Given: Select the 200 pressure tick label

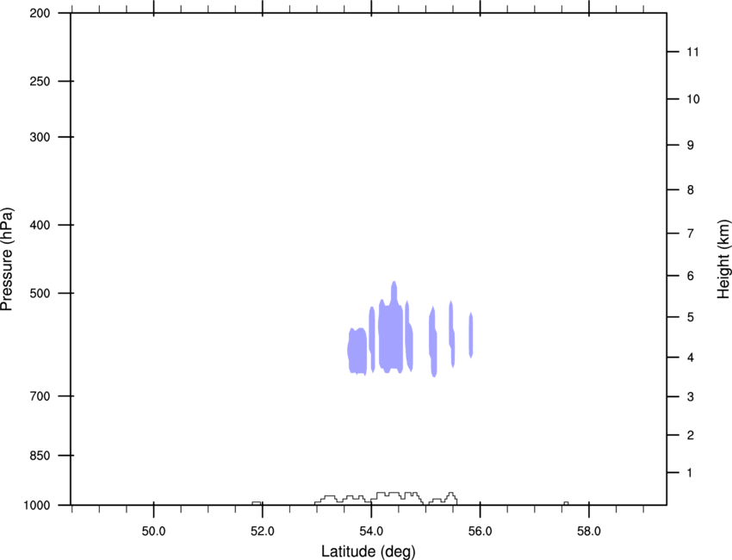Looking at the screenshot, I should click(x=40, y=14).
